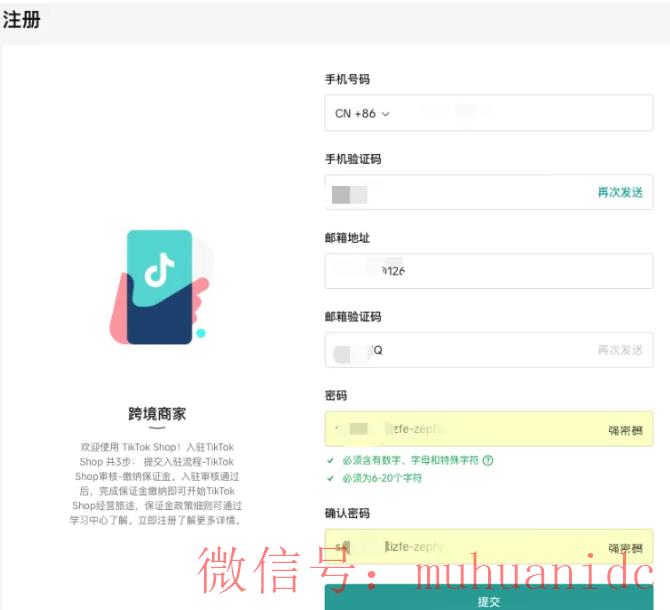Click the email address input field

[489, 271]
